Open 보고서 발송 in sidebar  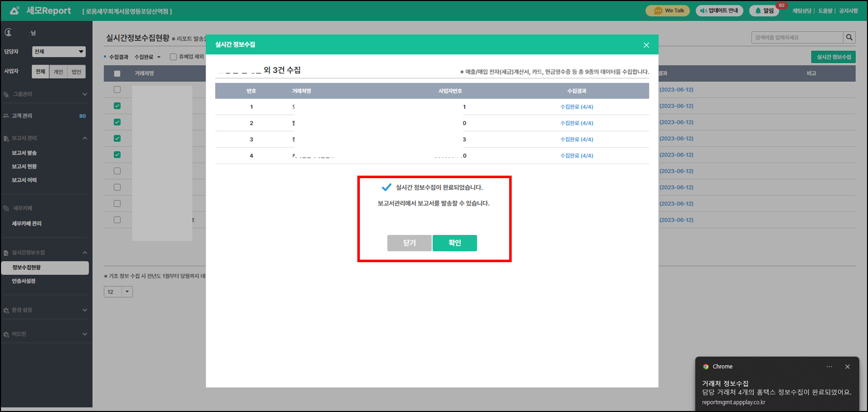pyautogui.click(x=24, y=153)
